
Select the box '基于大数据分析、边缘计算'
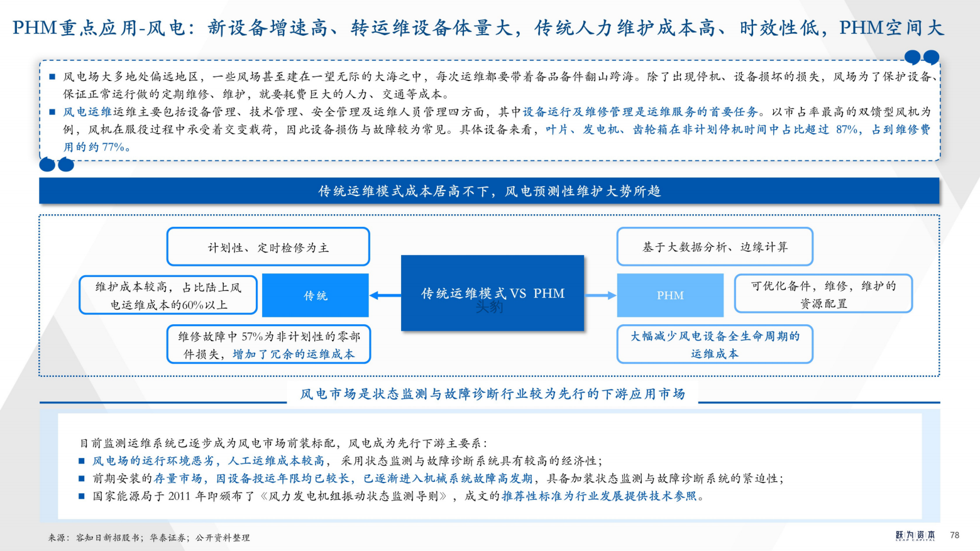715,247
